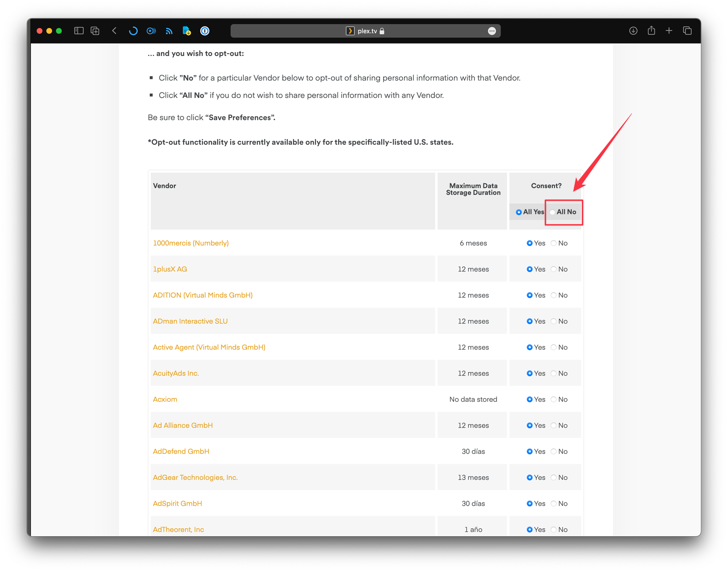
Task: Open the 1000mercis (Numberly) vendor link
Action: tap(191, 243)
